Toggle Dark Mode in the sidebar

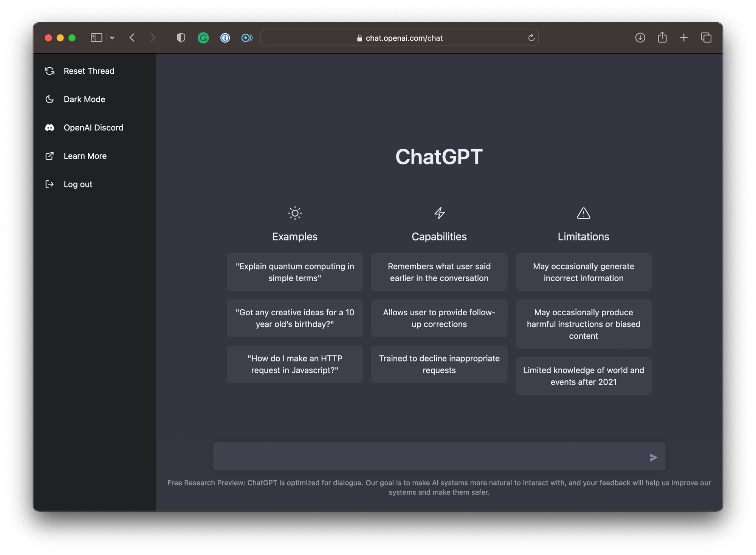tap(50, 99)
